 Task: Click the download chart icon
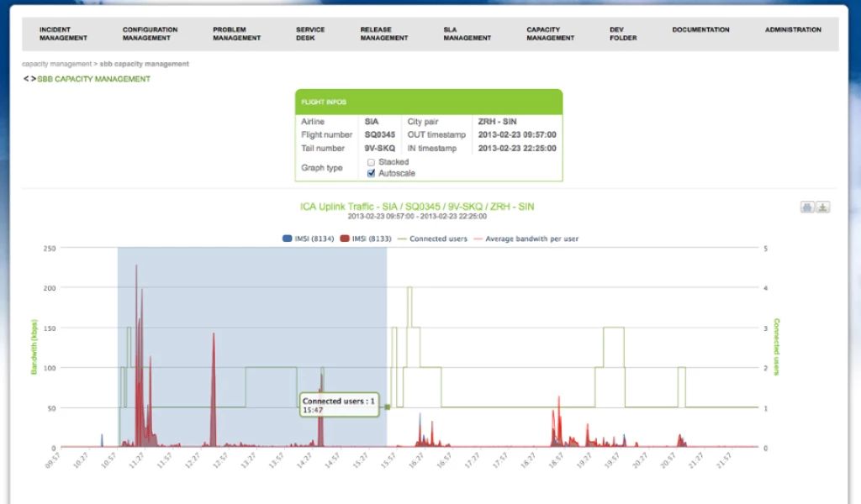coord(823,207)
